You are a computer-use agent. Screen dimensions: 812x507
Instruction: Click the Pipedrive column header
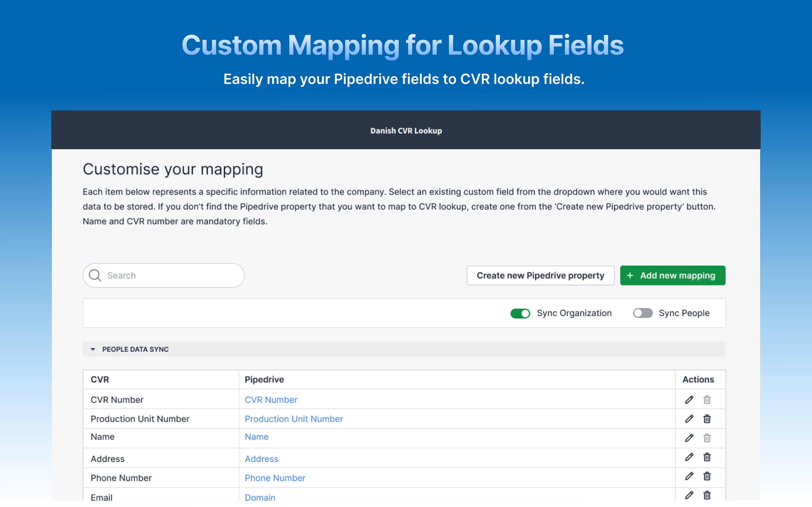coord(264,380)
